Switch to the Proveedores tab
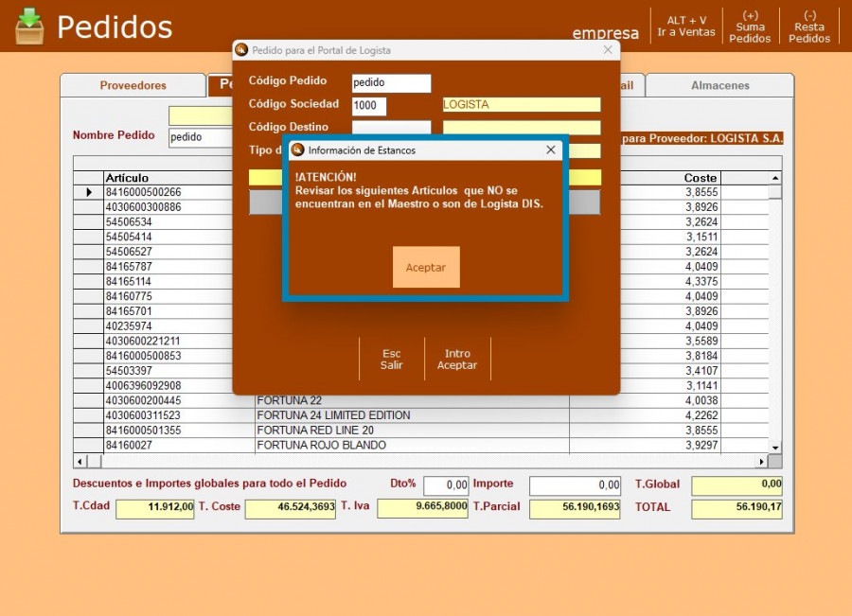The height and width of the screenshot is (616, 852). 133,85
